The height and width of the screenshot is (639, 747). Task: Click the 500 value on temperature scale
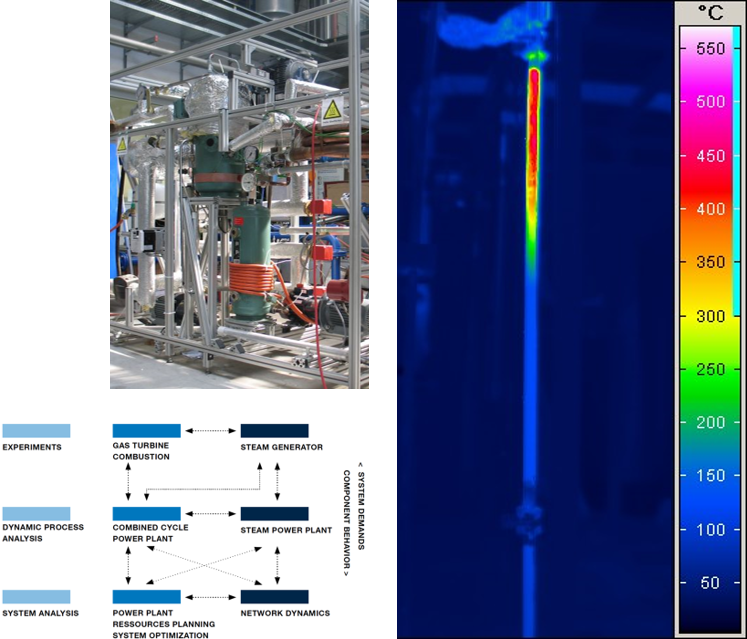710,101
